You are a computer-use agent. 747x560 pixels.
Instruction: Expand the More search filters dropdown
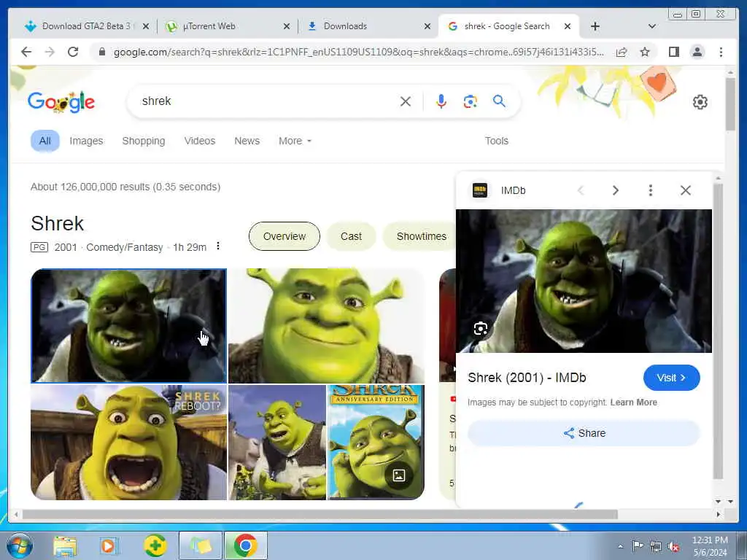295,141
